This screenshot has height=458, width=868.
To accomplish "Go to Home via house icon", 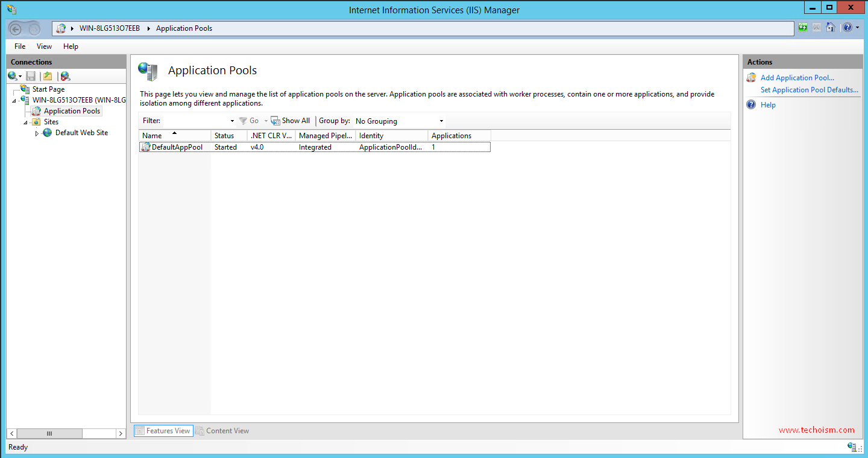I will pos(831,28).
